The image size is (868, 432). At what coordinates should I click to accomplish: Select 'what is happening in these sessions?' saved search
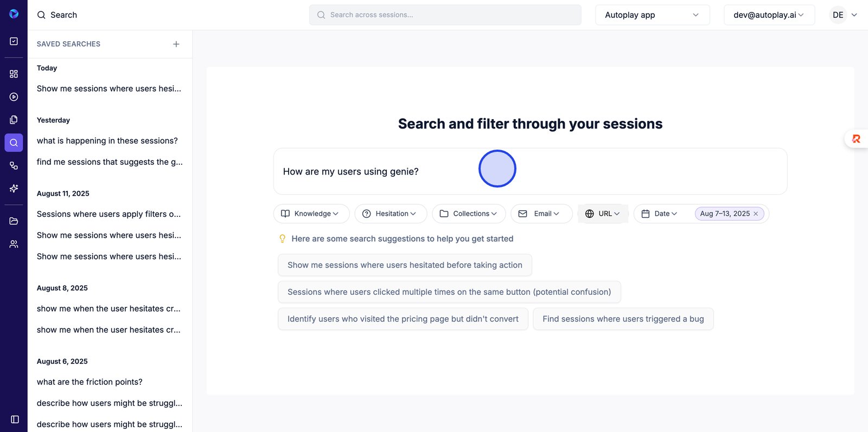(x=107, y=141)
